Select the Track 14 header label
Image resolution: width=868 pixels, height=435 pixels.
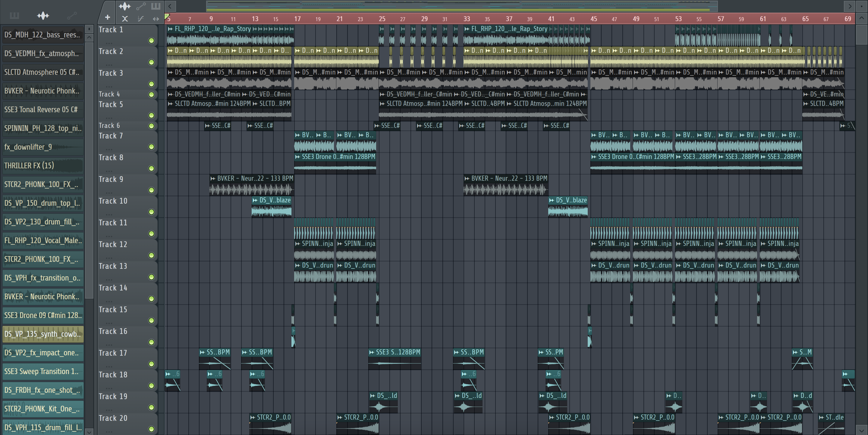113,288
